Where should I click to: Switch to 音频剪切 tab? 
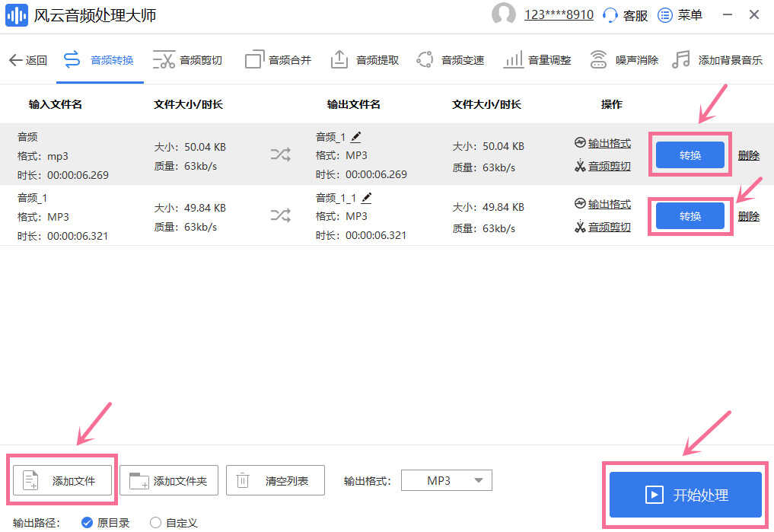pos(187,60)
